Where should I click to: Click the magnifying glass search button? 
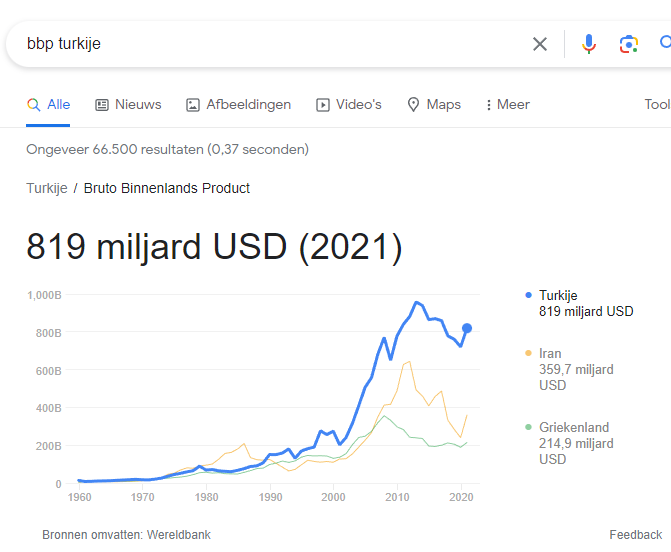click(665, 43)
